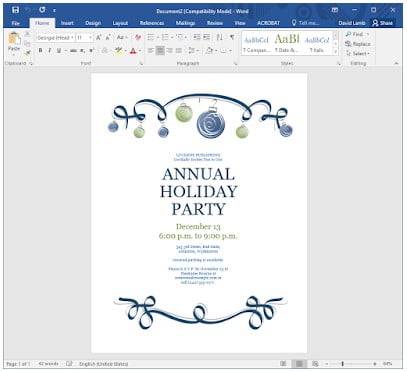Toggle Bold formatting
Image resolution: width=407 pixels, height=371 pixels.
pyautogui.click(x=40, y=51)
